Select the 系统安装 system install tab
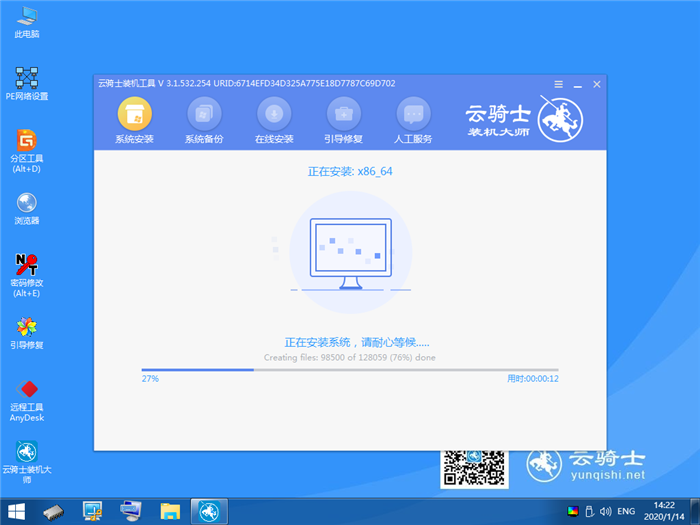The image size is (700, 525). click(x=134, y=120)
